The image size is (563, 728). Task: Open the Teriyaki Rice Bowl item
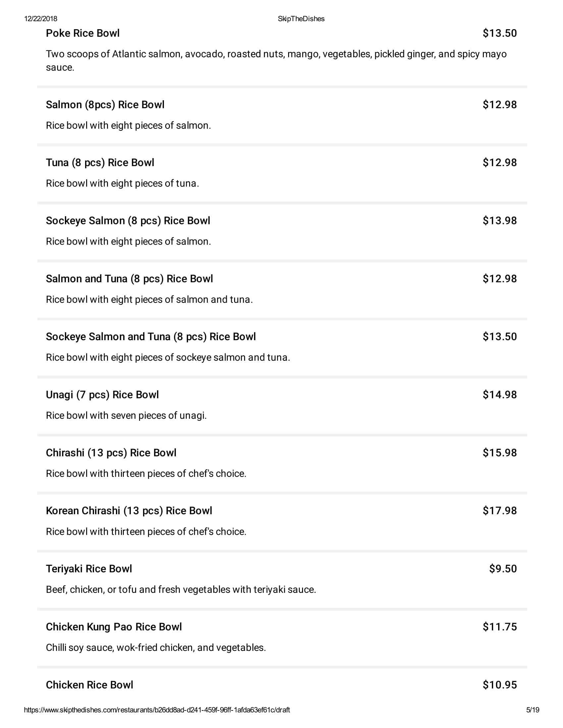pyautogui.click(x=89, y=569)
